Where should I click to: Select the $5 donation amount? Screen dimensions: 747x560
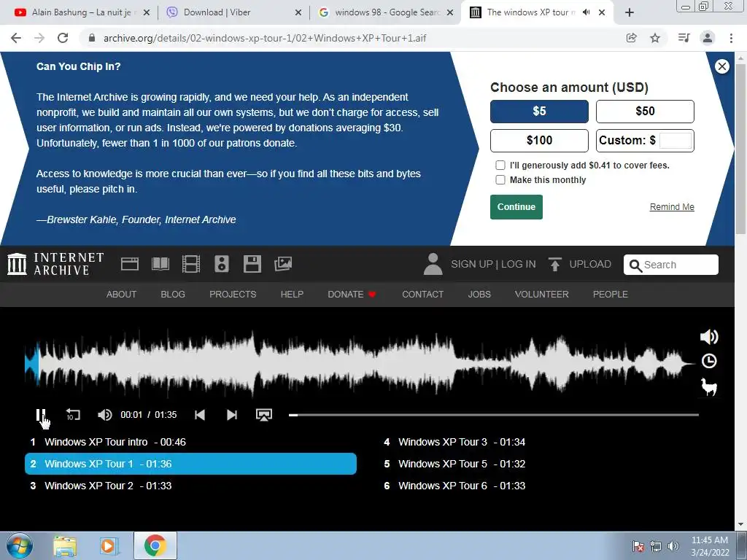[539, 112]
